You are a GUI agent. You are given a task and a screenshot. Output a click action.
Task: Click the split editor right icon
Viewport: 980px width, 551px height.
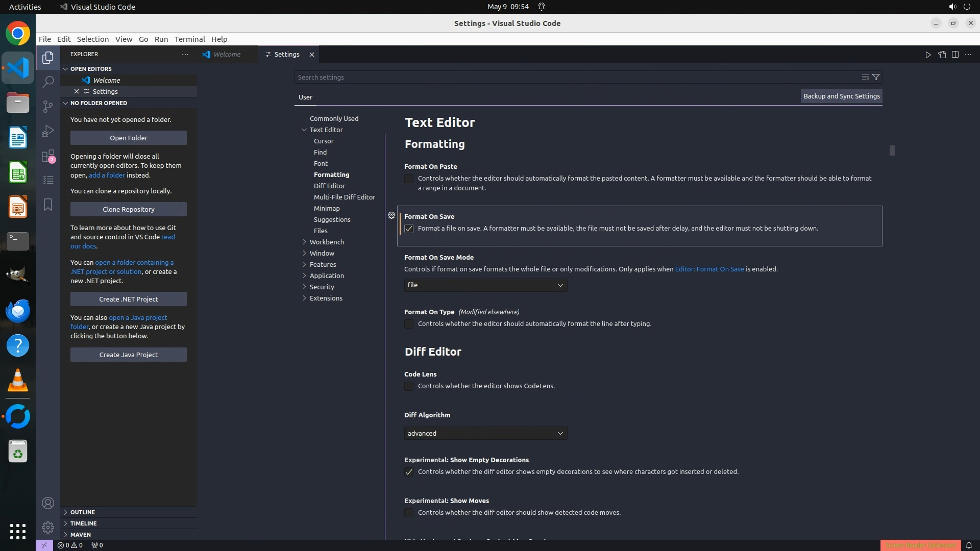pos(955,55)
